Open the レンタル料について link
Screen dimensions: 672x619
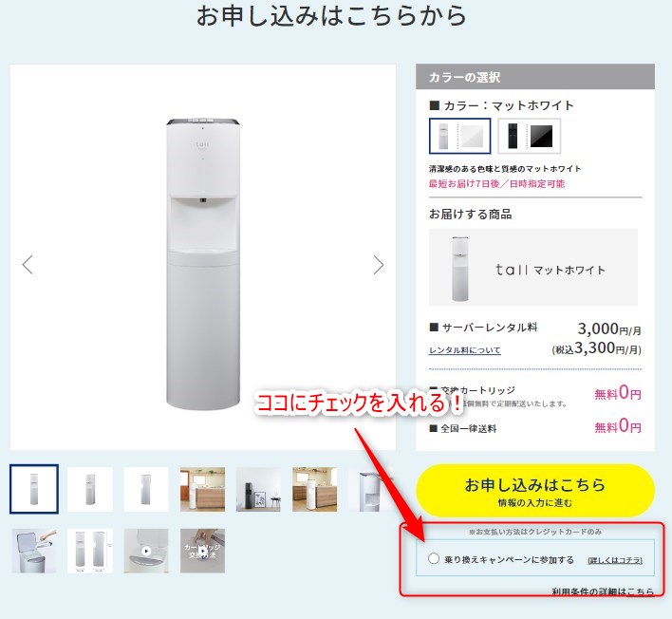pyautogui.click(x=464, y=350)
